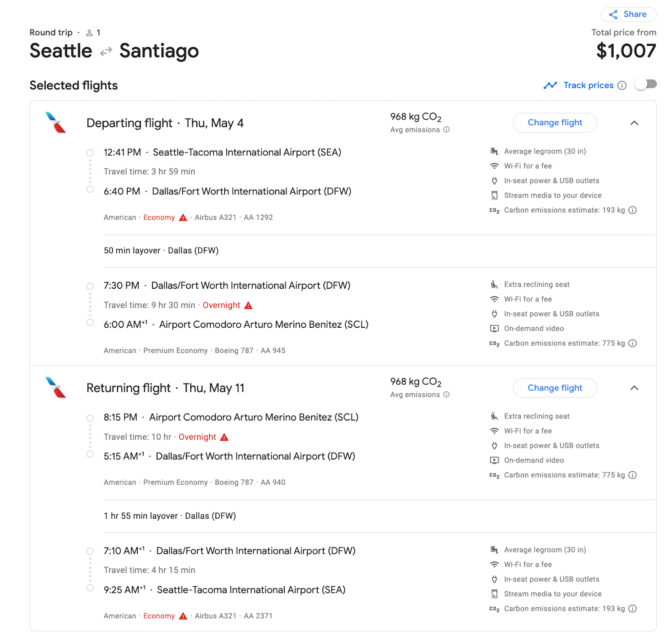Viewport: 672px width, 640px height.
Task: Click Change flight for the returning flight
Action: click(x=555, y=388)
